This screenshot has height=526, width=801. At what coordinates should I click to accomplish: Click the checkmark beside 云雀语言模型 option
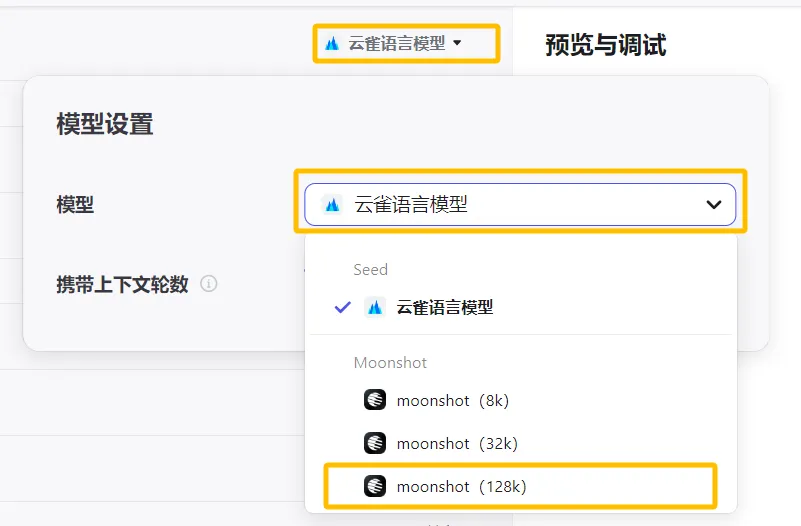click(343, 307)
